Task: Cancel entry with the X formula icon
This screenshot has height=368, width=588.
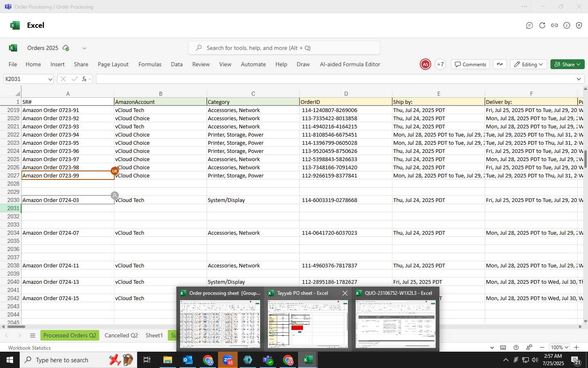Action: [x=63, y=79]
